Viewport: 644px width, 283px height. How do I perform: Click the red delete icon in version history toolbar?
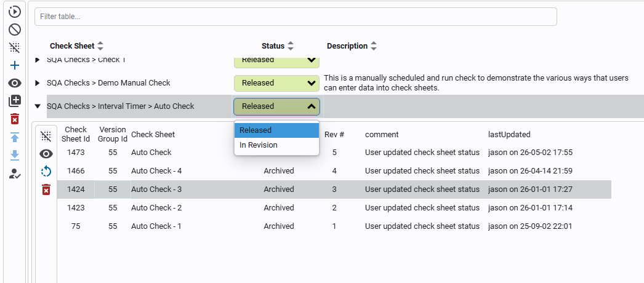(46, 189)
